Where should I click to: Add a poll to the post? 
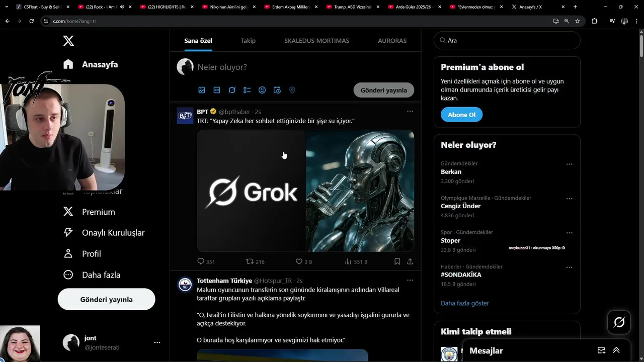pyautogui.click(x=247, y=90)
